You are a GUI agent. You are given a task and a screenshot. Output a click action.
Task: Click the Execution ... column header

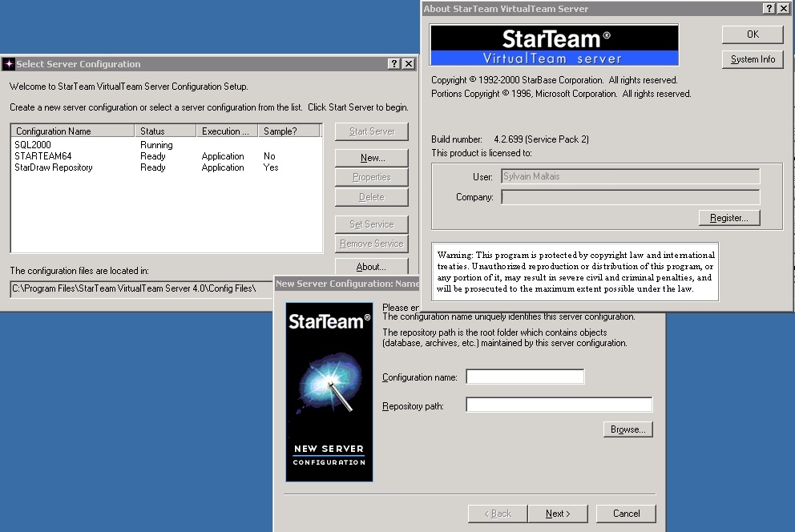(x=227, y=131)
